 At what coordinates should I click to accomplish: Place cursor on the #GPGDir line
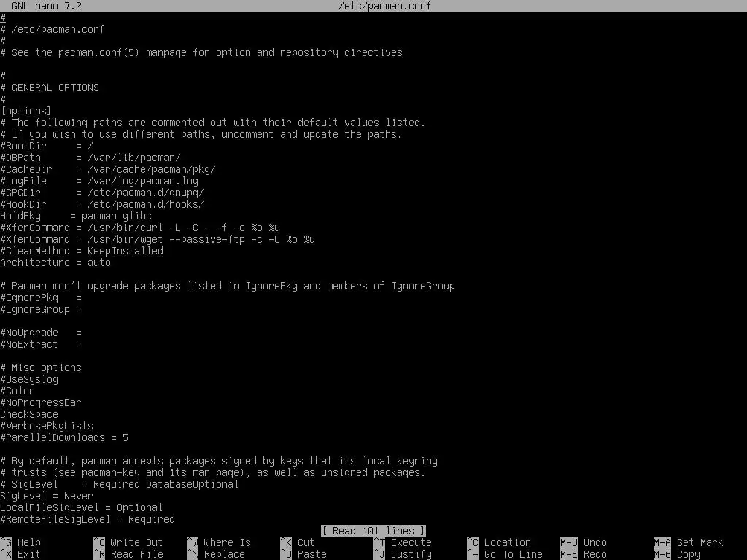102,192
